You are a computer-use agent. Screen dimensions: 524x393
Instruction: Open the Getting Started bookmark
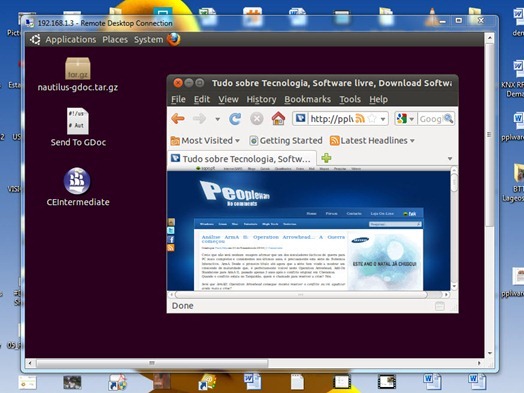(286, 141)
